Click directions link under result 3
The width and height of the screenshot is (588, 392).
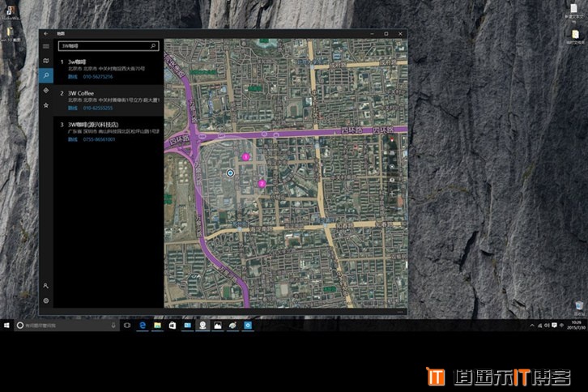coord(72,139)
